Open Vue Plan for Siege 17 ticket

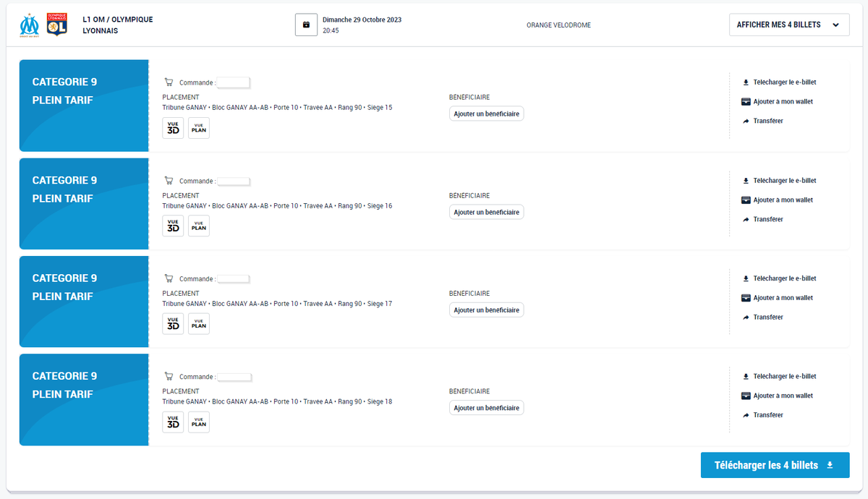[x=199, y=324]
